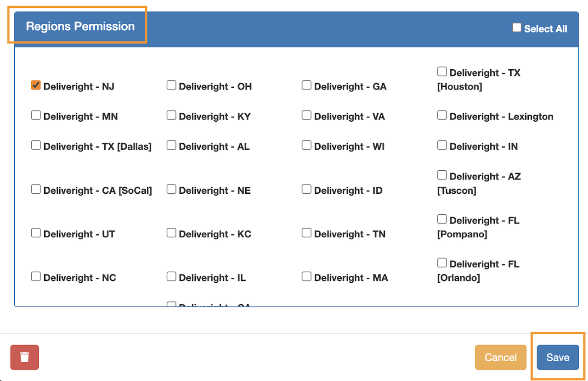
Task: Enable the Select All checkbox
Action: 517,28
